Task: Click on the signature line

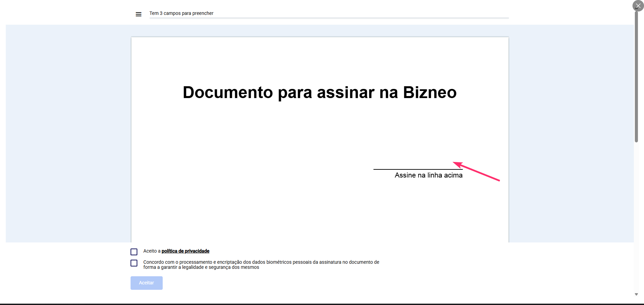Action: 418,169
